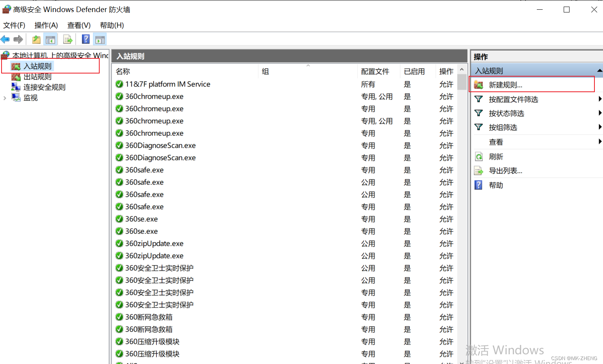Click 按组筛选 action text
This screenshot has height=364, width=603.
(x=503, y=127)
